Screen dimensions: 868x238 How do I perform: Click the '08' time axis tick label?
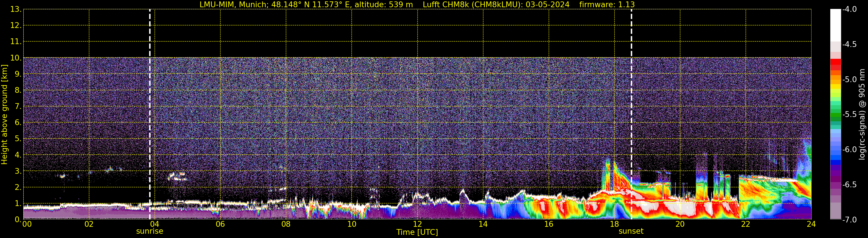(x=286, y=224)
